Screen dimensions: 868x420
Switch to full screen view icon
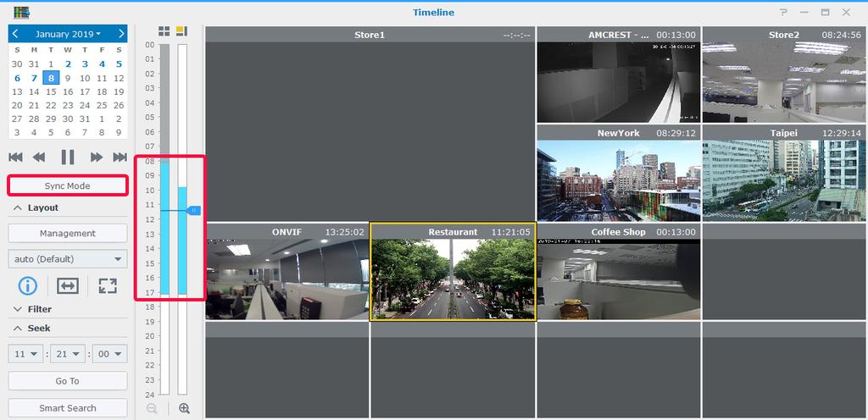point(108,285)
